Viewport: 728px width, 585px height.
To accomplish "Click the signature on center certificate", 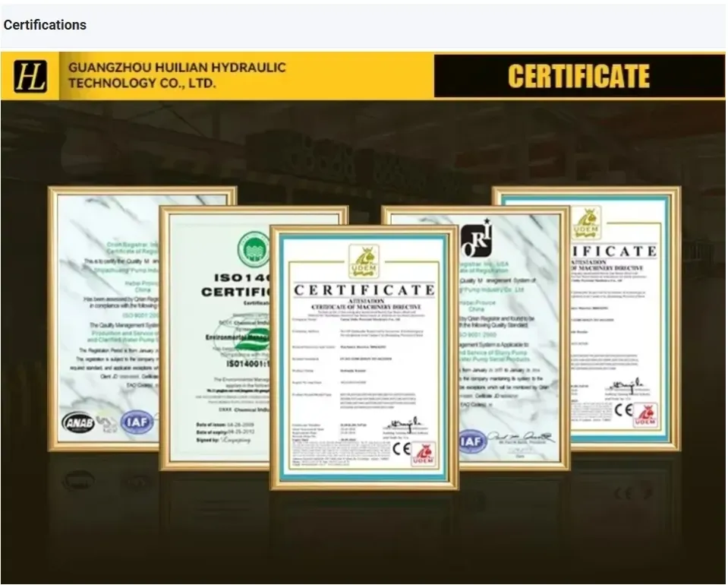I will click(403, 423).
